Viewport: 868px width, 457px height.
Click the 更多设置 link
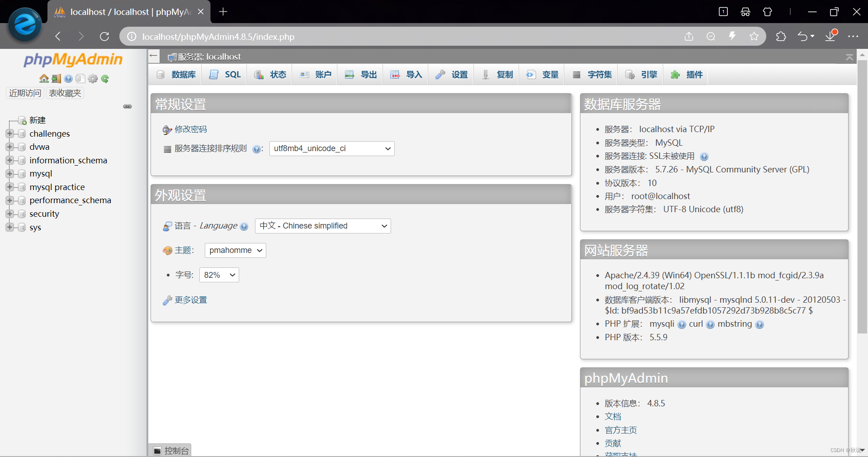coord(191,300)
